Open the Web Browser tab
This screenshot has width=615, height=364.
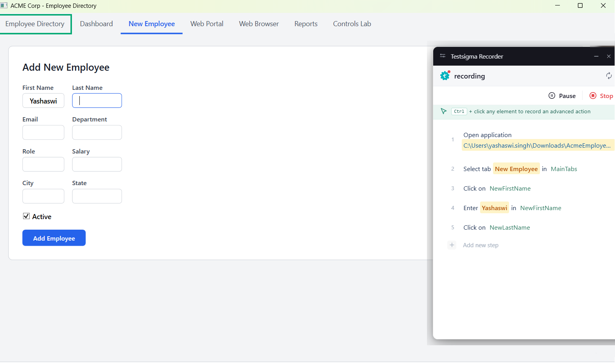[x=259, y=24]
